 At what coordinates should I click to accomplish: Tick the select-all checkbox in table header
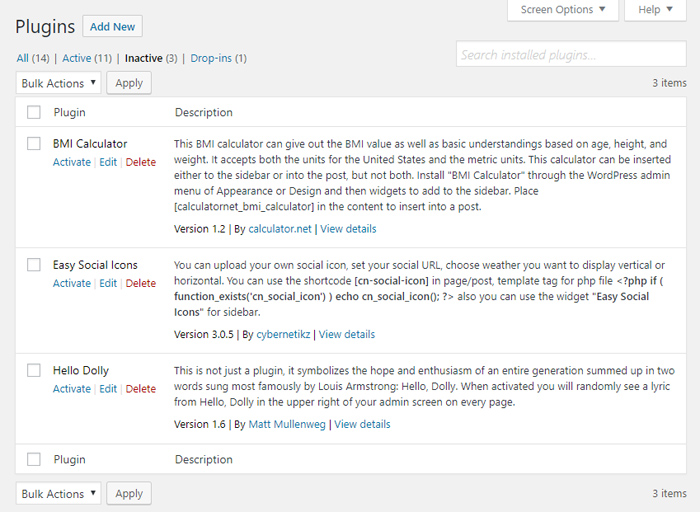34,112
